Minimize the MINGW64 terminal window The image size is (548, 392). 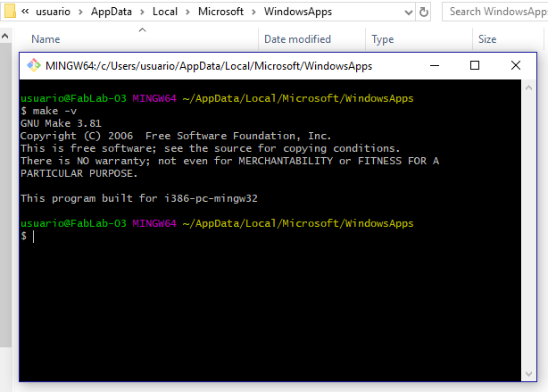coord(435,65)
